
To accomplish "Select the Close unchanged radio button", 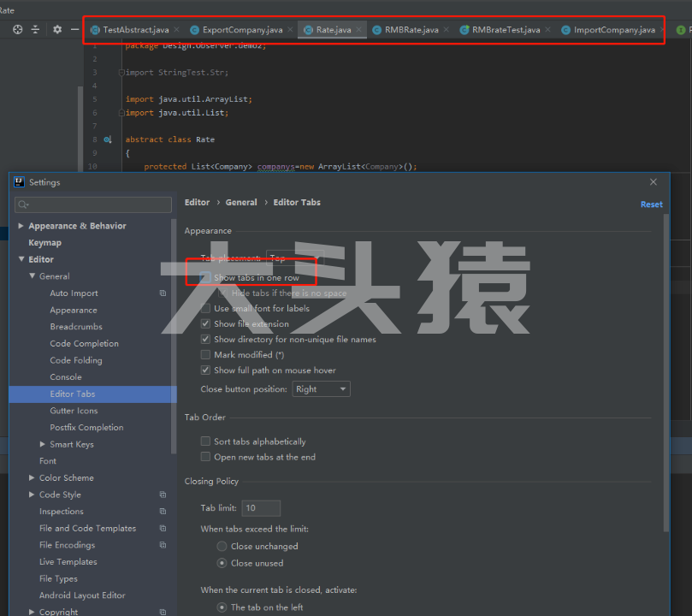I will pos(222,547).
